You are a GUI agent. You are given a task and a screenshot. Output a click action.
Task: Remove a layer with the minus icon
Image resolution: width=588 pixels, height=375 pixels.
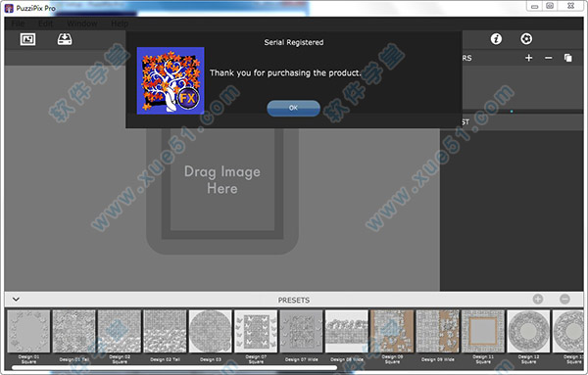(548, 58)
